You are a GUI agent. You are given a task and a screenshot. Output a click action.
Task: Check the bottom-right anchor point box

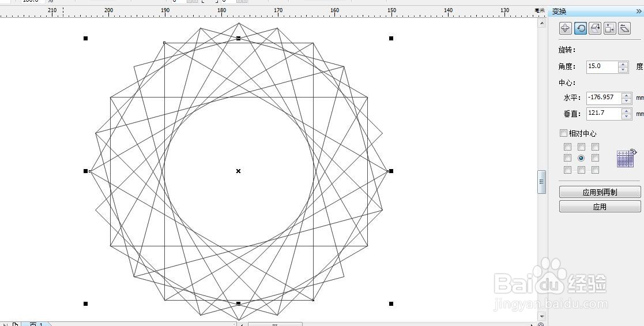point(595,170)
